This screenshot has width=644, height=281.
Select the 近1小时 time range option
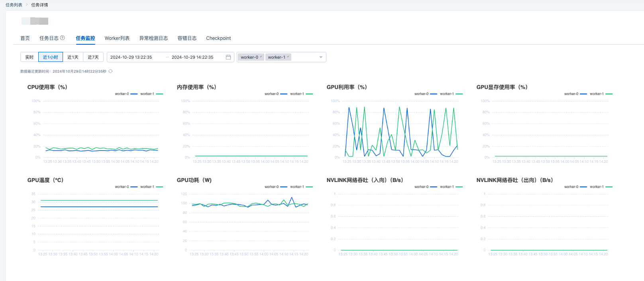tap(51, 57)
